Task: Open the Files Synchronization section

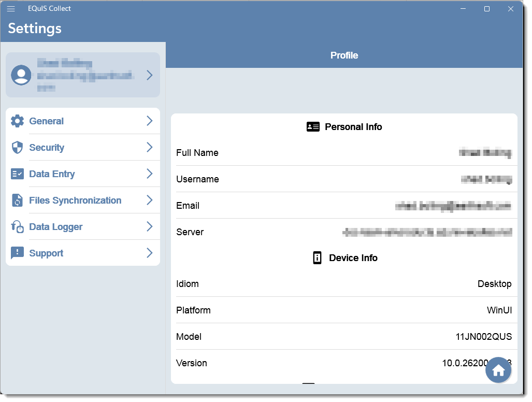Action: [83, 200]
